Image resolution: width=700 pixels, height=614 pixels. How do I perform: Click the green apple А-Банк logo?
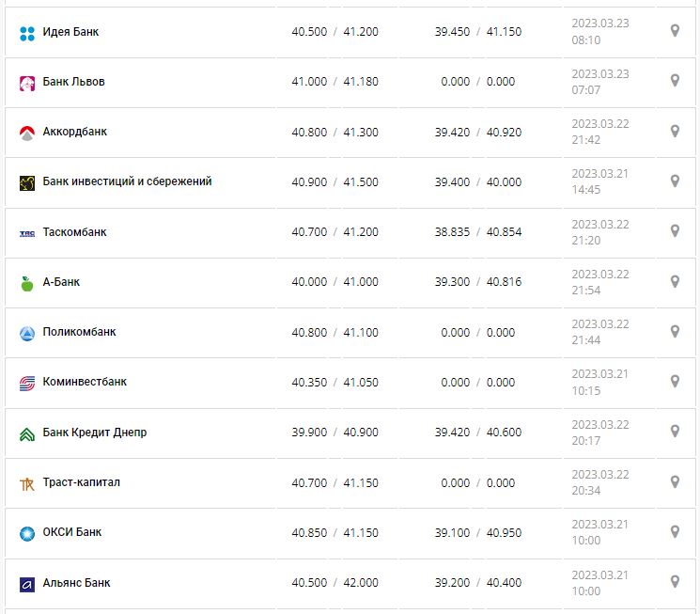pyautogui.click(x=26, y=283)
